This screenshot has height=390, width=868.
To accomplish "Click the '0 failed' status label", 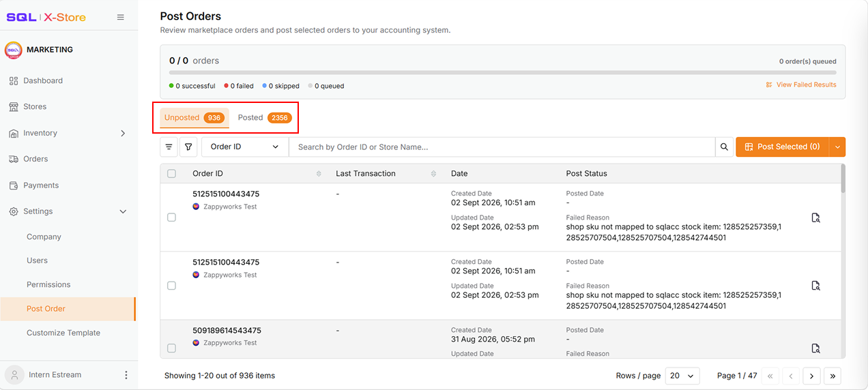I will [238, 87].
